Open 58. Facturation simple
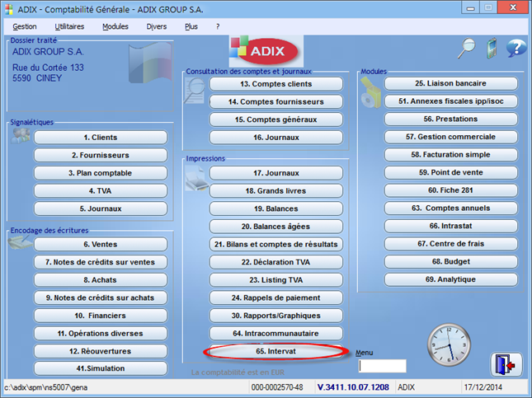532x398 pixels. point(451,155)
